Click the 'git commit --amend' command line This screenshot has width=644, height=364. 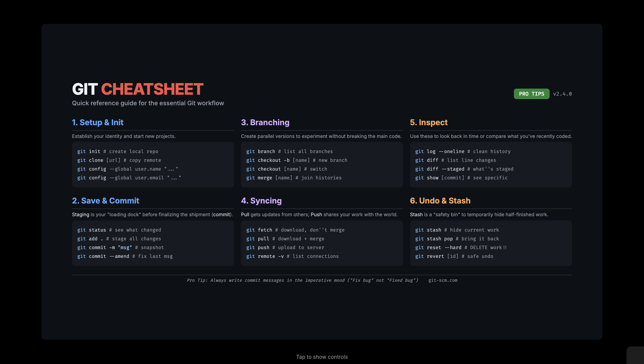[125, 256]
